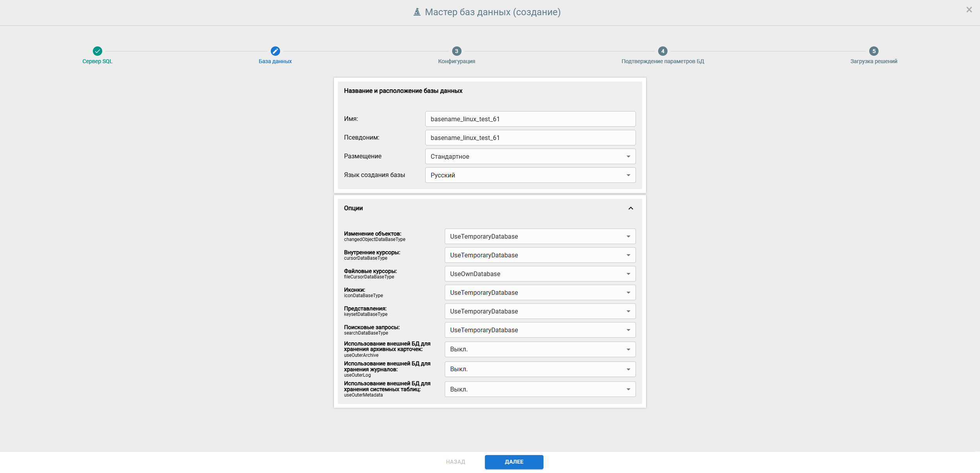Viewport: 980px width, 473px height.
Task: Collapse the Опции section
Action: pos(631,208)
